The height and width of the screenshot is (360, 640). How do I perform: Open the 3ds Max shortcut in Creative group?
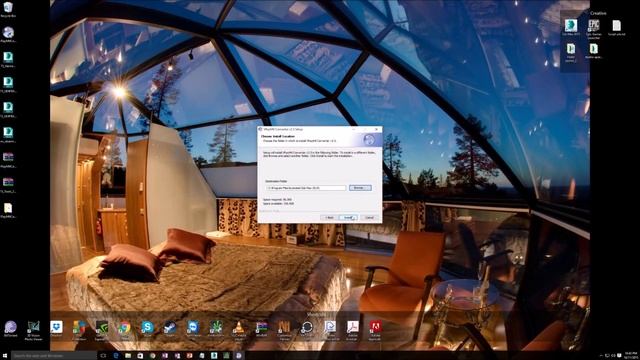point(571,27)
